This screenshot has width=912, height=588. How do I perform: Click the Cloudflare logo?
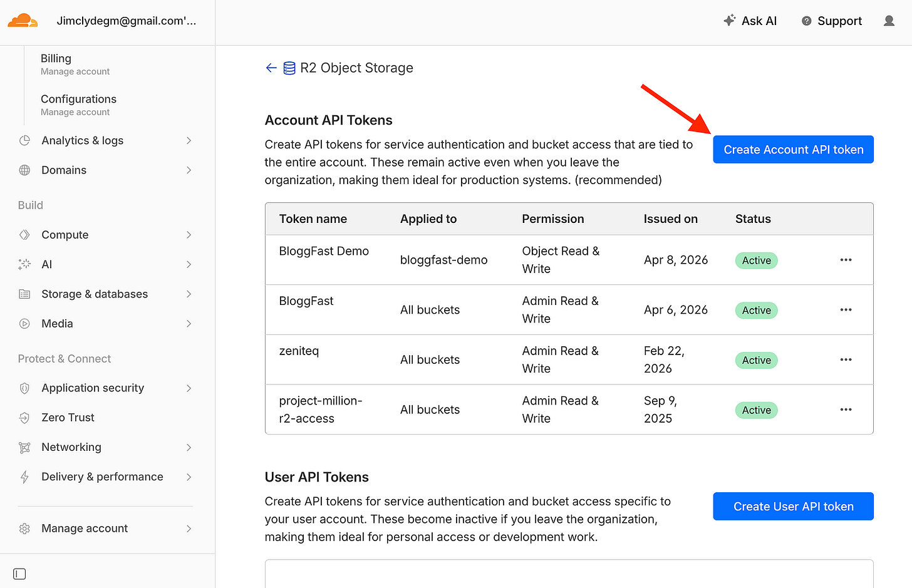pyautogui.click(x=23, y=20)
